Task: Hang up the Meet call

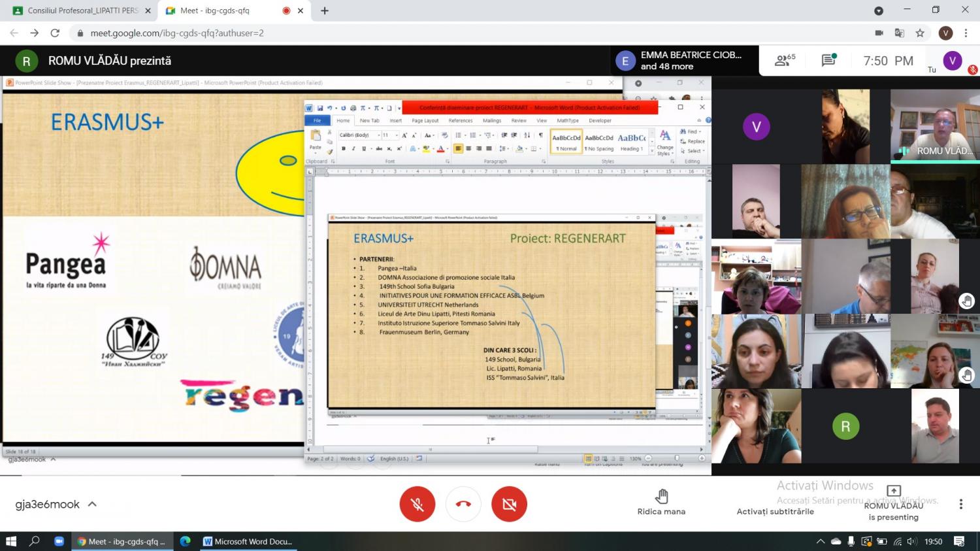Action: [x=463, y=504]
